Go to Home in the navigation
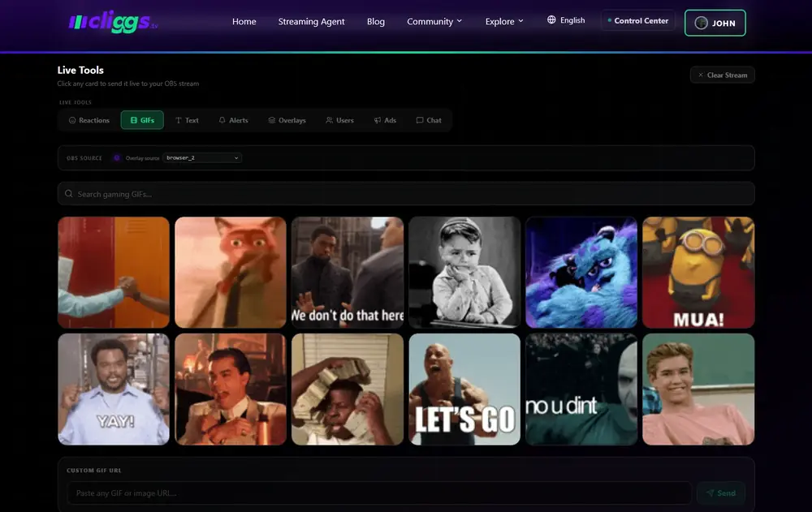Screen dimensions: 812x512 (244, 21)
